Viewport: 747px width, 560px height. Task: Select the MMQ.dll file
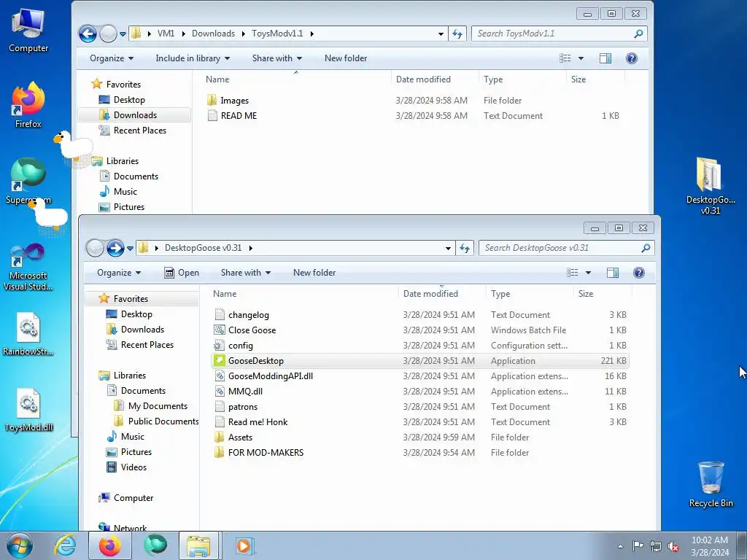(x=419, y=392)
